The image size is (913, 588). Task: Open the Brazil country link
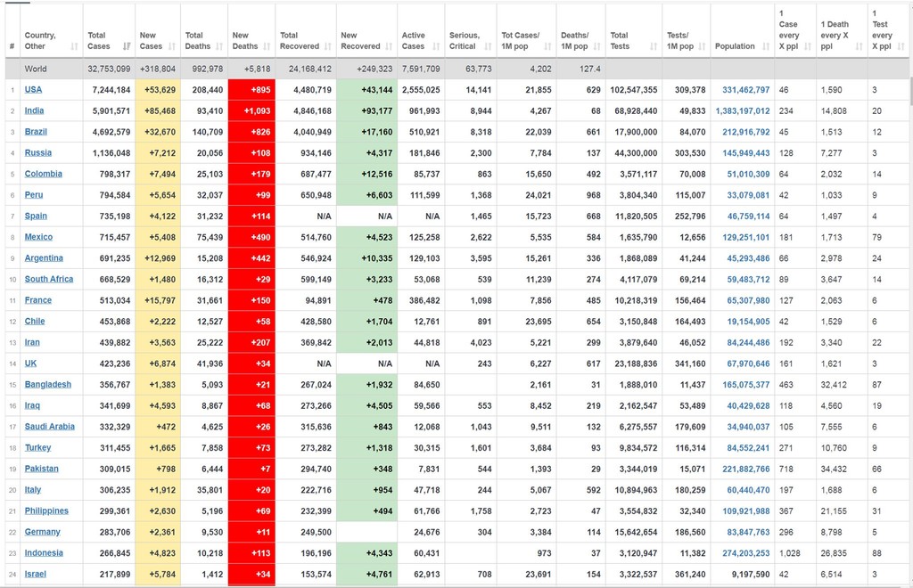(36, 132)
